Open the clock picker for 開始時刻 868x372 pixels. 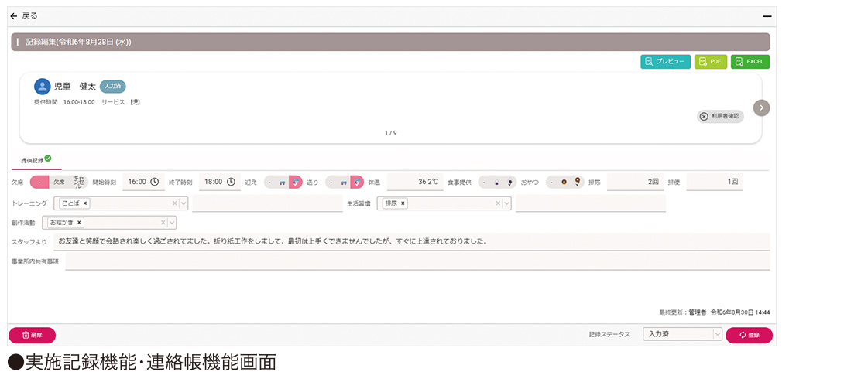155,182
